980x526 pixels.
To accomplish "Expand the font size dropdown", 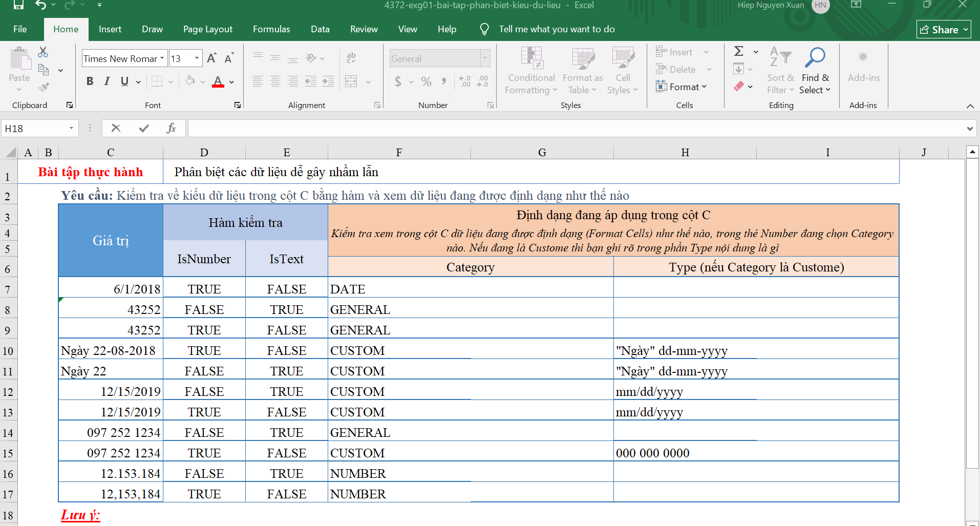I will [x=197, y=58].
